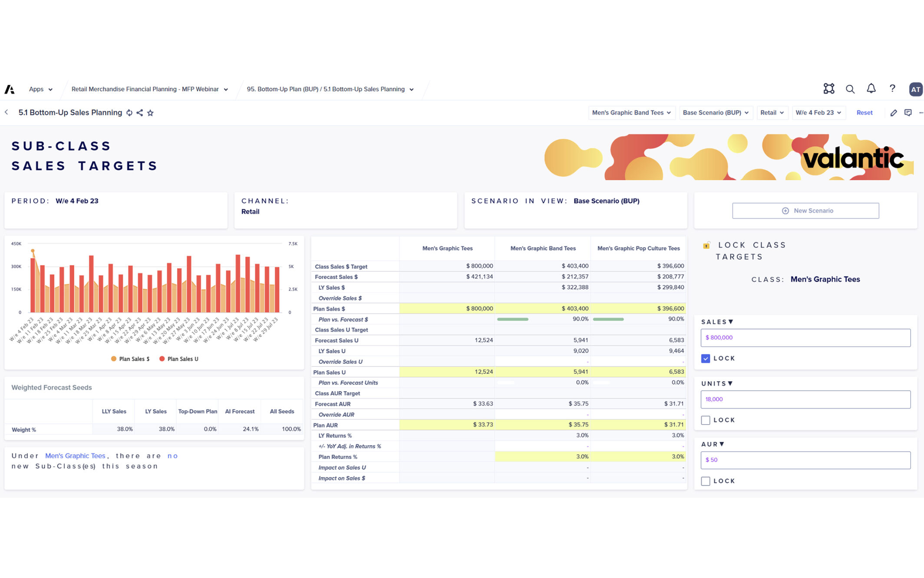Viewport: 924px width, 578px height.
Task: Click the Sales $800,000 input field
Action: point(805,338)
